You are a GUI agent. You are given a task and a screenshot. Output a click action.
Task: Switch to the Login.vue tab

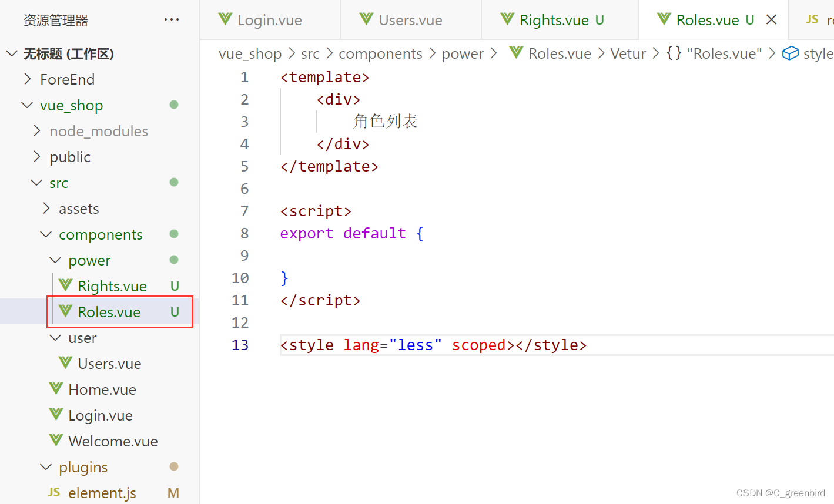270,20
